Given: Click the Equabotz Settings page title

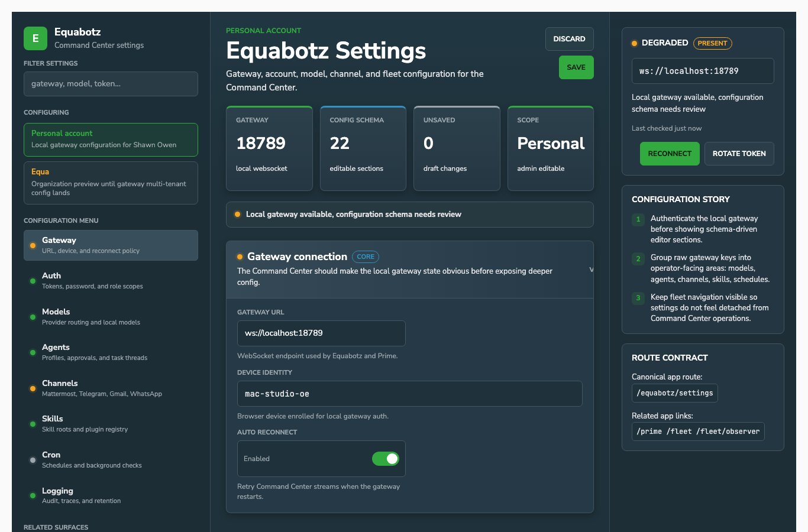Looking at the screenshot, I should 326,51.
